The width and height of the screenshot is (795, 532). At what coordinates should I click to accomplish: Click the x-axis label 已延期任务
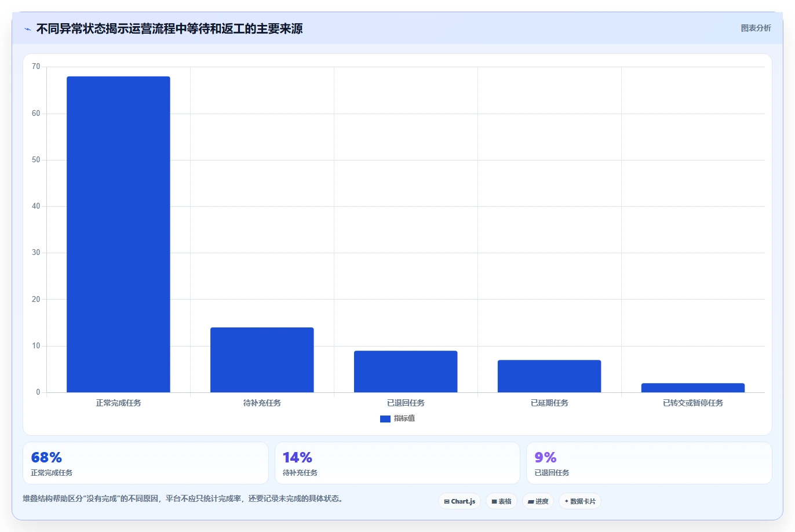click(549, 403)
